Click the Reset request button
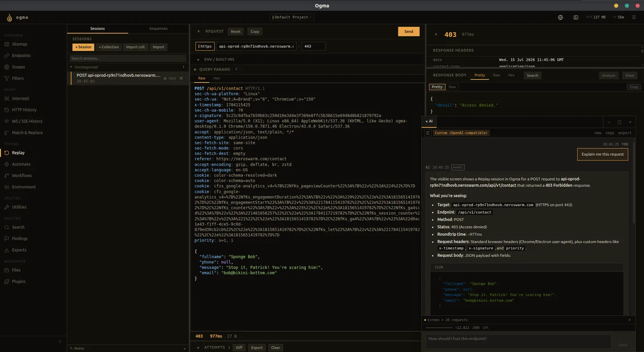The height and width of the screenshot is (352, 644). (x=236, y=32)
